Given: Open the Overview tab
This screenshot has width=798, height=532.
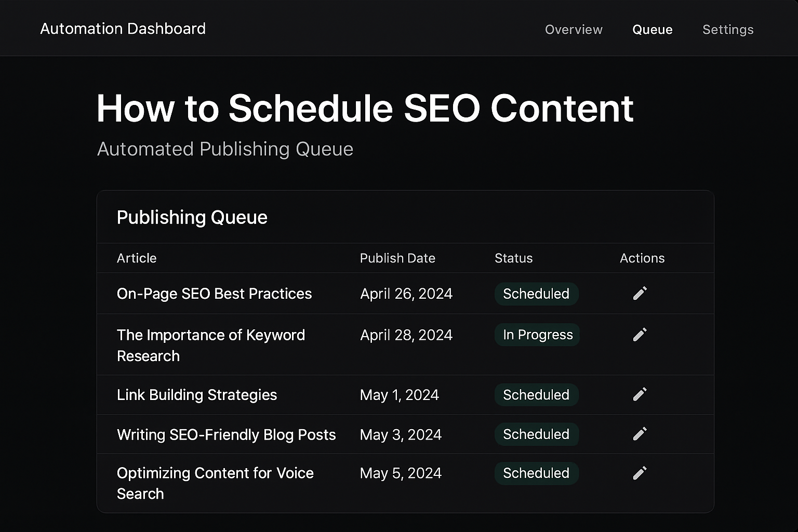Looking at the screenshot, I should click(x=574, y=30).
